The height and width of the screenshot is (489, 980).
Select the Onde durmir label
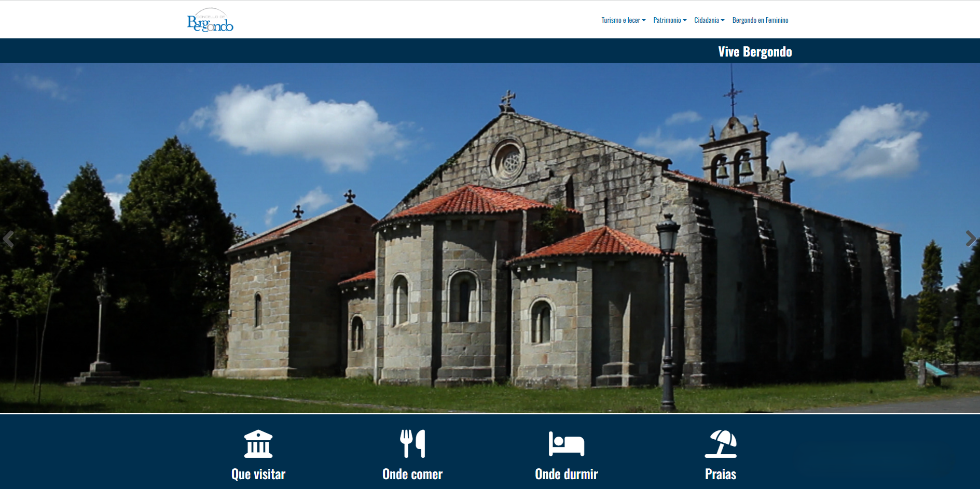pyautogui.click(x=567, y=474)
